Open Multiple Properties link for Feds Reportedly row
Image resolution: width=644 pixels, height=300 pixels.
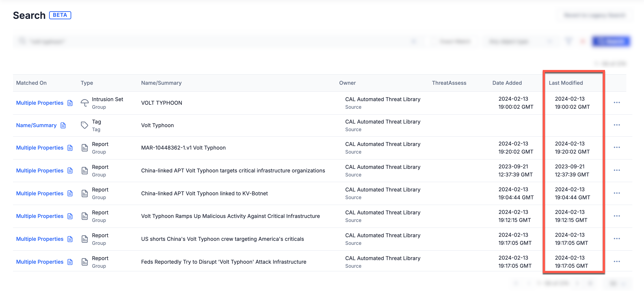(40, 262)
